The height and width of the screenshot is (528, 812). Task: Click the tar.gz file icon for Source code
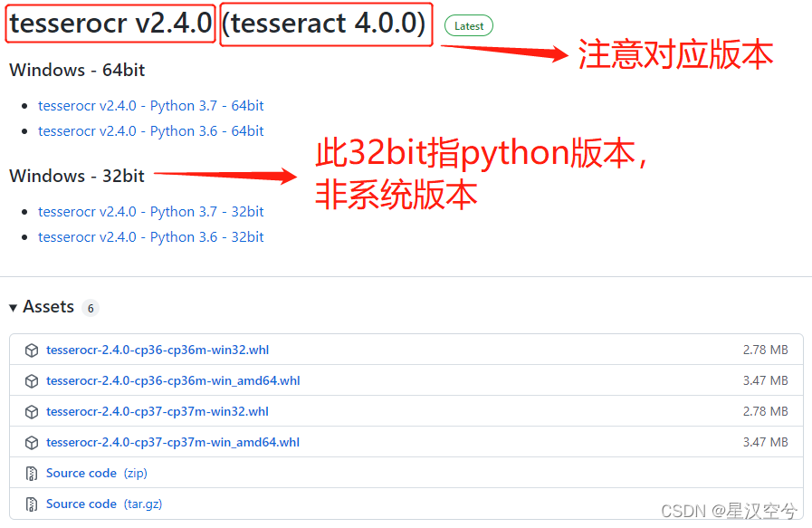[x=32, y=504]
